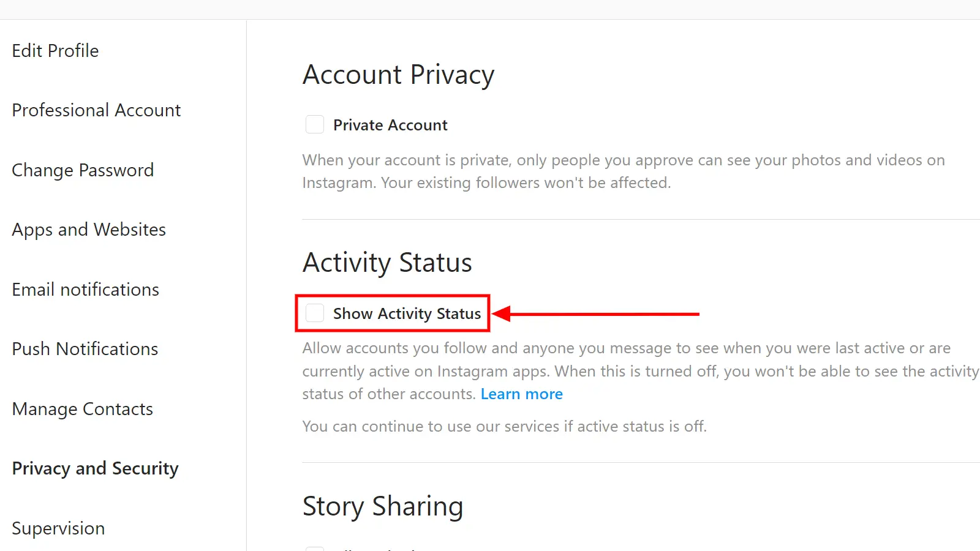Follow the Learn more link about activity status
The width and height of the screenshot is (980, 551).
pyautogui.click(x=522, y=394)
